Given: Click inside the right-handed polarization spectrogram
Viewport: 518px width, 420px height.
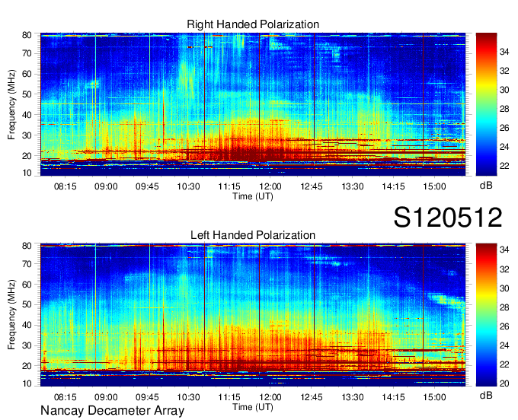Looking at the screenshot, I should click(x=253, y=104).
